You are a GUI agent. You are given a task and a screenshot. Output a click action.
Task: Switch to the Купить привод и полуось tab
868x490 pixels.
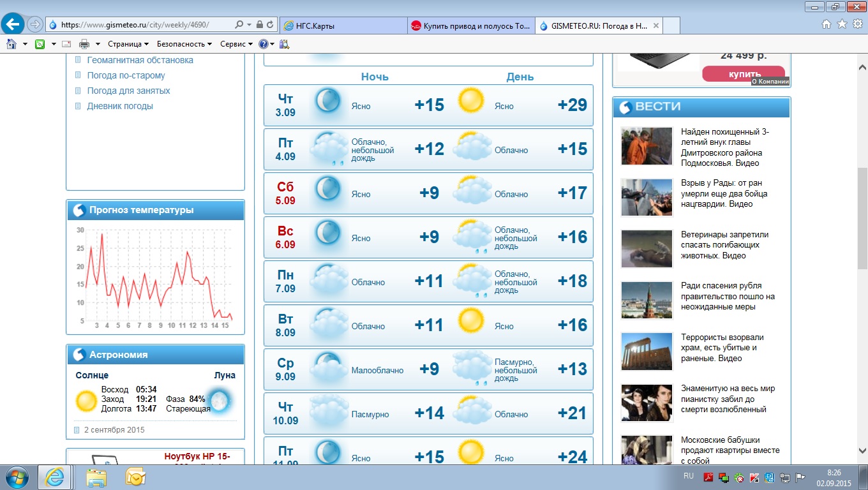click(471, 26)
